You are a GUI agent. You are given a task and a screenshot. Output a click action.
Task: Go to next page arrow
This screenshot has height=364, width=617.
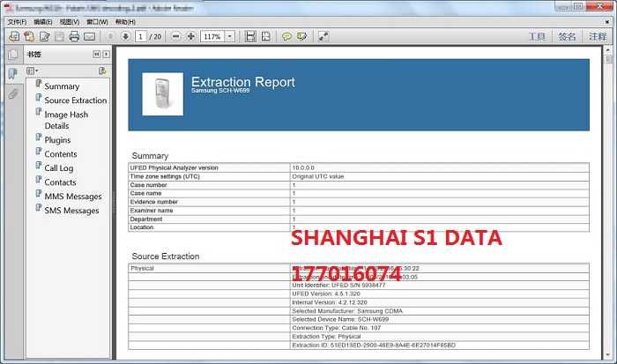tap(125, 36)
